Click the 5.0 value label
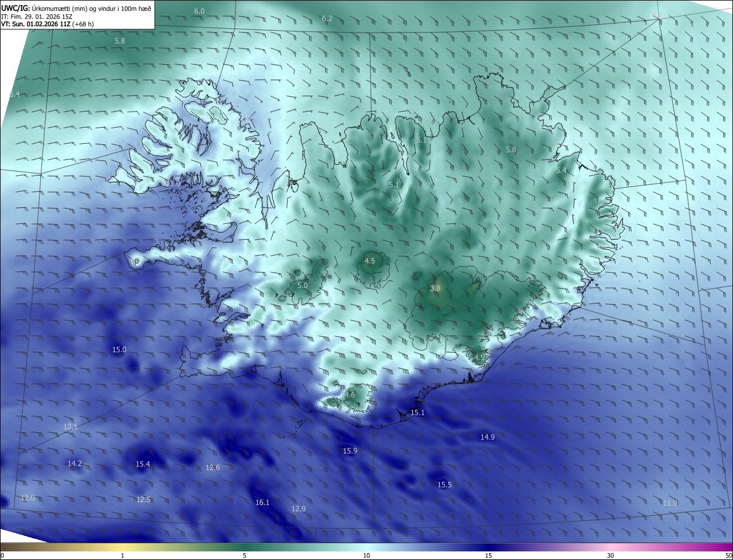This screenshot has height=560, width=733. coord(302,285)
